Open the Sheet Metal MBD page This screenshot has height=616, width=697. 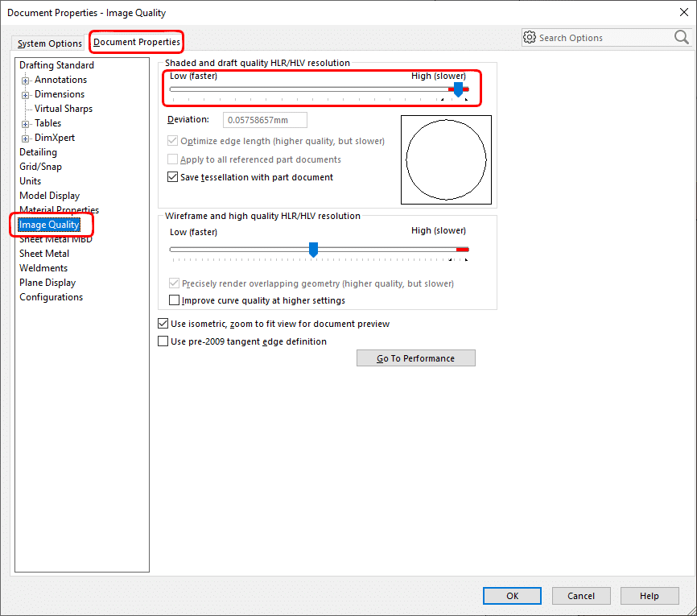(56, 239)
